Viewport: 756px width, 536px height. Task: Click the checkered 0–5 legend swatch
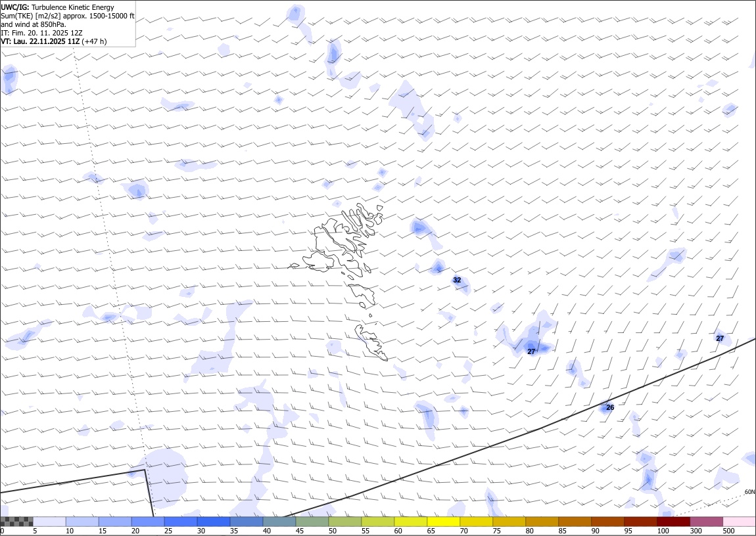[x=16, y=522]
